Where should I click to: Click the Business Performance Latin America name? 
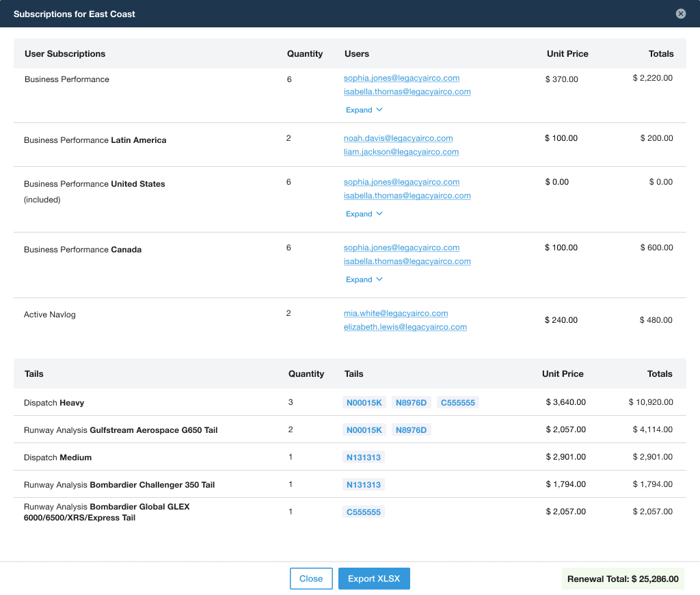click(x=95, y=140)
